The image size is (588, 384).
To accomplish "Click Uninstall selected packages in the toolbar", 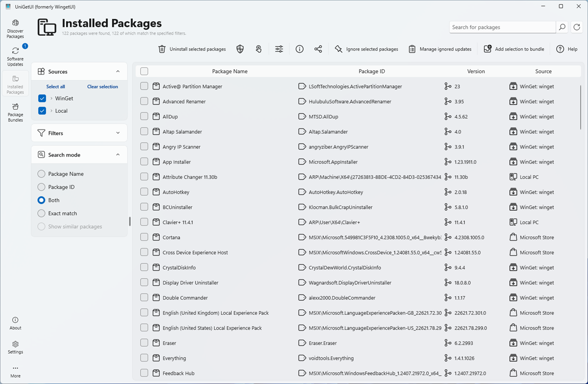I will click(192, 49).
